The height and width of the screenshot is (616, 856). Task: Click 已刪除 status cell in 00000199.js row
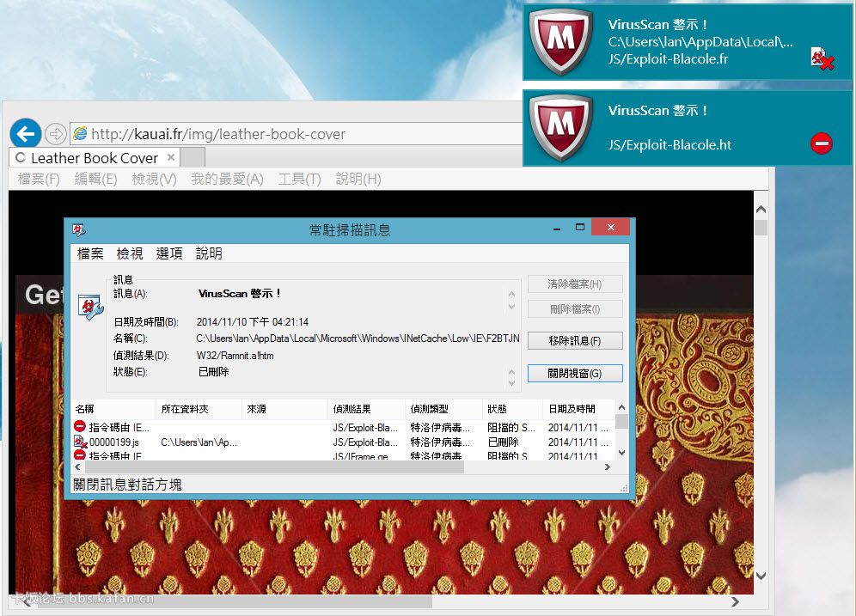point(504,442)
